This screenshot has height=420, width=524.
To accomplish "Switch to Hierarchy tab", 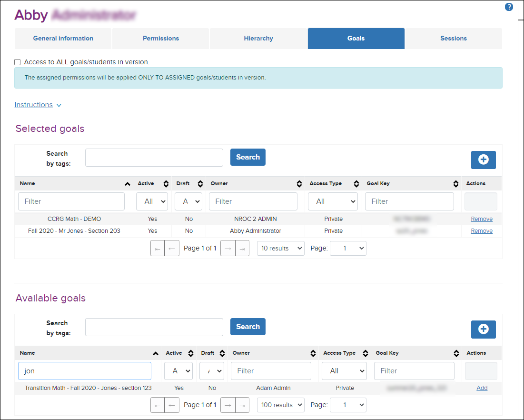I will click(258, 39).
